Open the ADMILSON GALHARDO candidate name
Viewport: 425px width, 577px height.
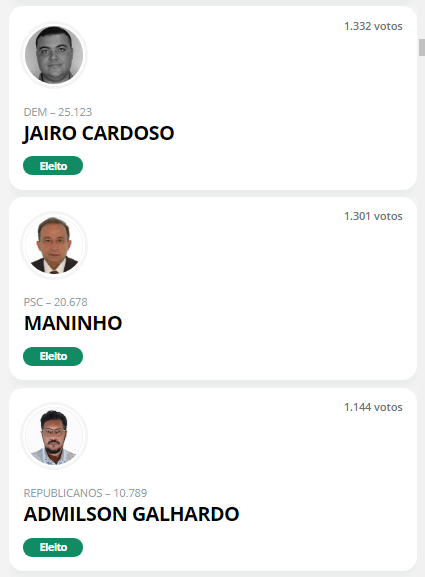(131, 514)
